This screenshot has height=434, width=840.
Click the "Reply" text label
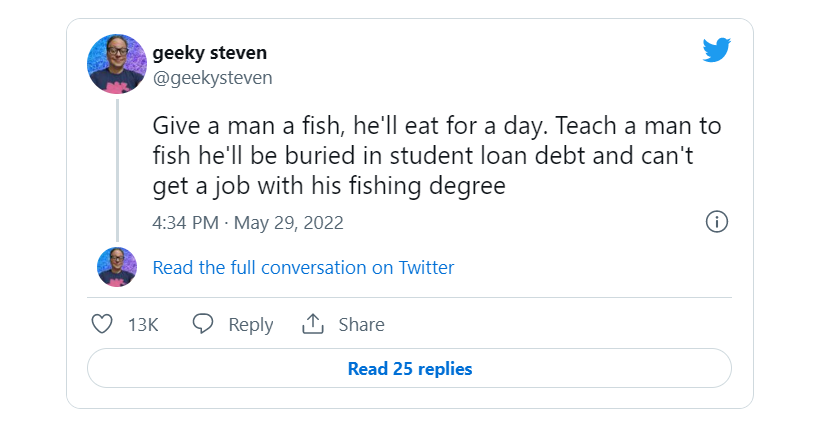[x=250, y=324]
